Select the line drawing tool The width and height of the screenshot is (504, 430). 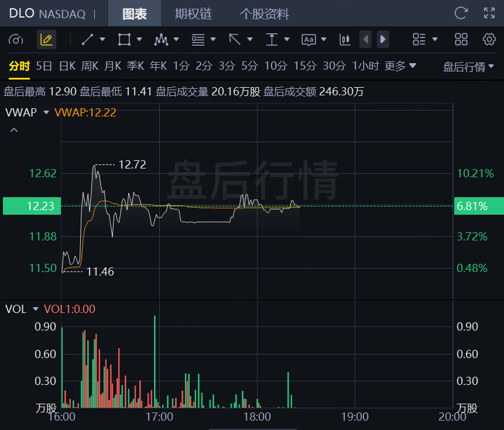point(87,40)
